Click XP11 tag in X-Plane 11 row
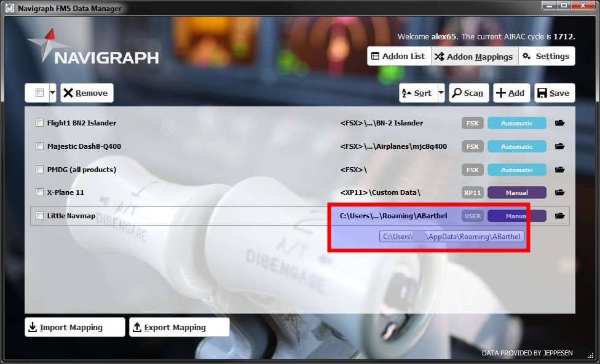600x364 pixels. (x=473, y=192)
